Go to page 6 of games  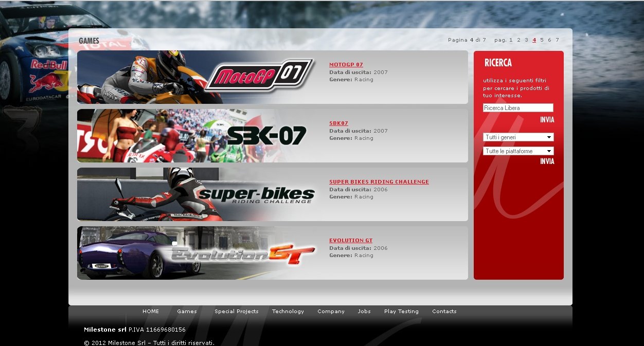point(549,40)
